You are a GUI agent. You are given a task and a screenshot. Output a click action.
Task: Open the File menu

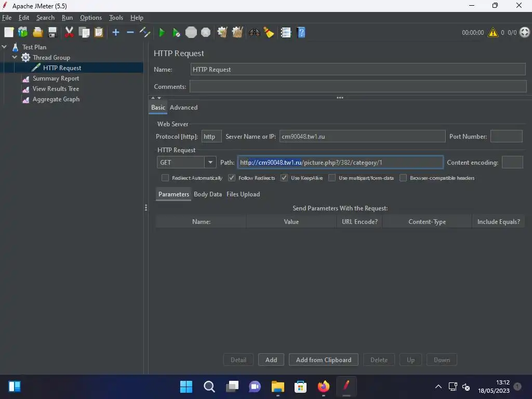[x=7, y=18]
